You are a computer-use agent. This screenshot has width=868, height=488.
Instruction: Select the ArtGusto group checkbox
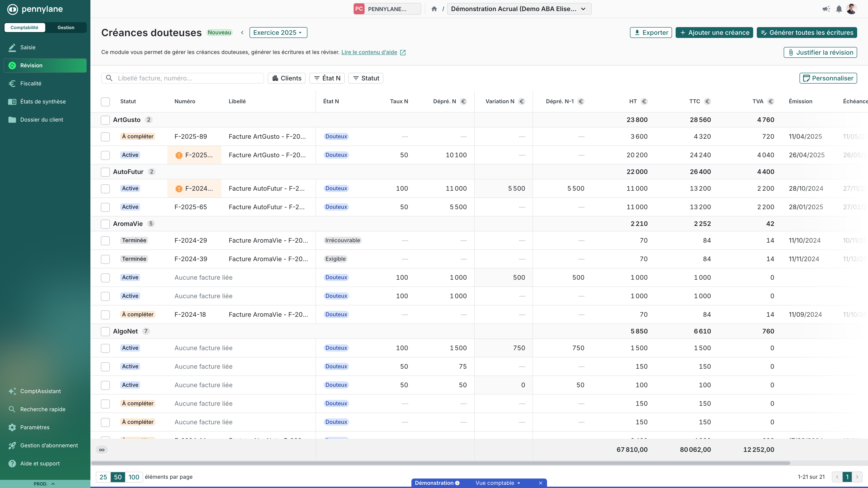(x=105, y=120)
